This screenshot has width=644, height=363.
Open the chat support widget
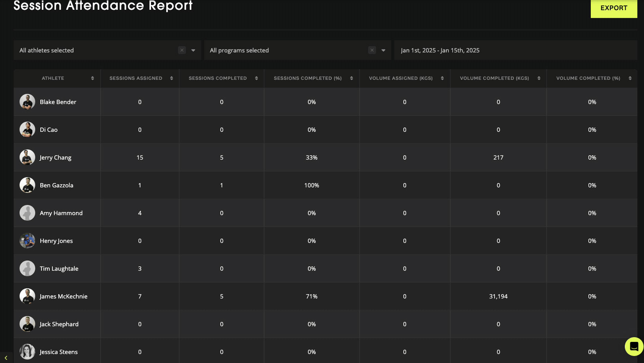[x=634, y=346]
